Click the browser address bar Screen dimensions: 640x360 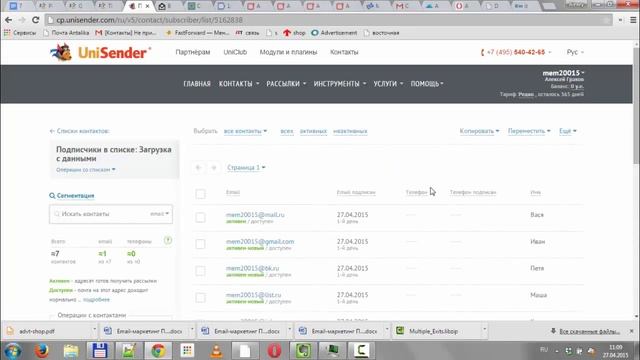click(x=329, y=20)
